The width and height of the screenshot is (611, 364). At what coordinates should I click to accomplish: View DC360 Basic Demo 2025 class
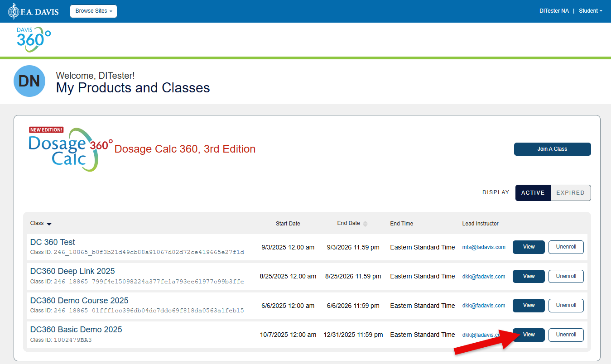(529, 335)
